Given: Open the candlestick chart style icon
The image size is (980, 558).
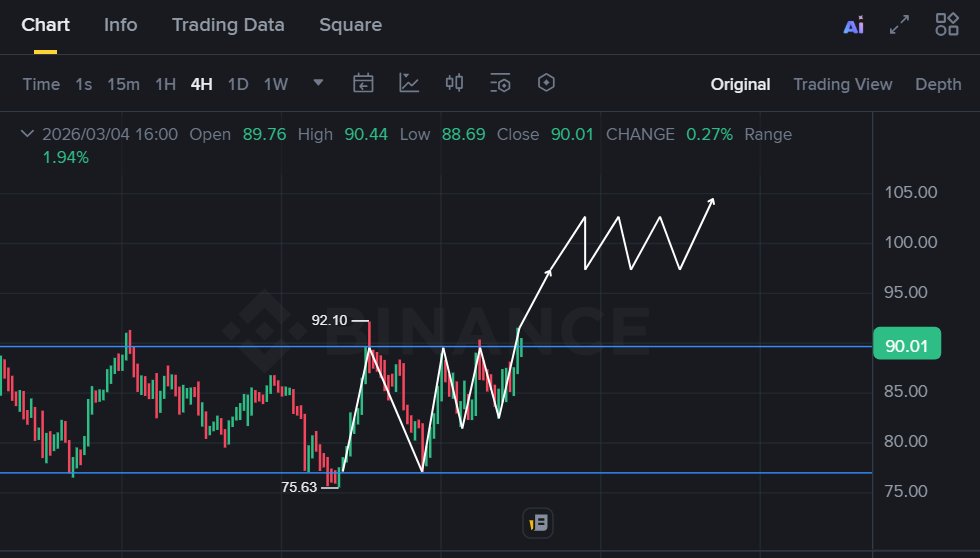Looking at the screenshot, I should click(454, 82).
